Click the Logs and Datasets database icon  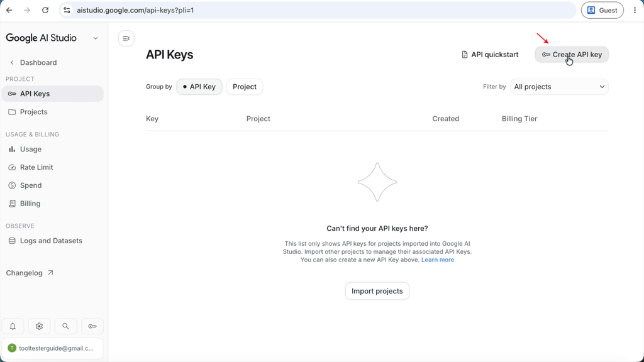(x=12, y=241)
